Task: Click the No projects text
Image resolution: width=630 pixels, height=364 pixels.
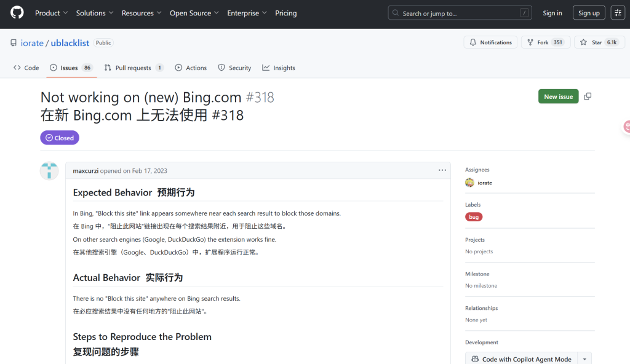Action: [x=479, y=251]
